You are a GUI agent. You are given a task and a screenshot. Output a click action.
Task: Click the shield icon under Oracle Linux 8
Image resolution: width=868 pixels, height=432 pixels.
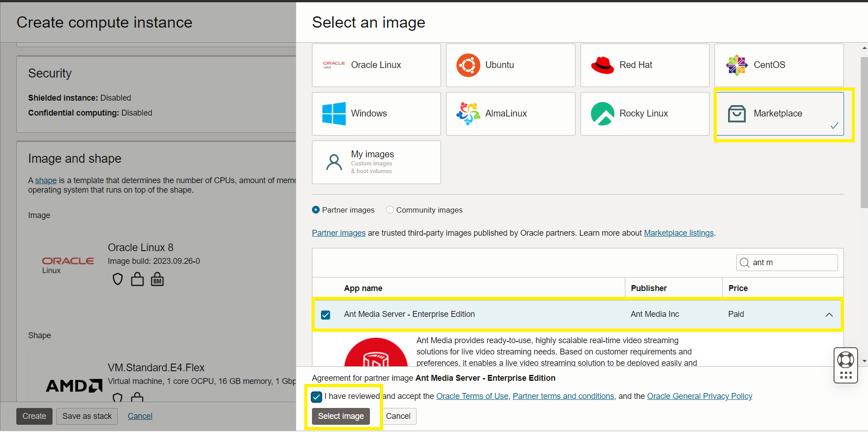(x=118, y=279)
